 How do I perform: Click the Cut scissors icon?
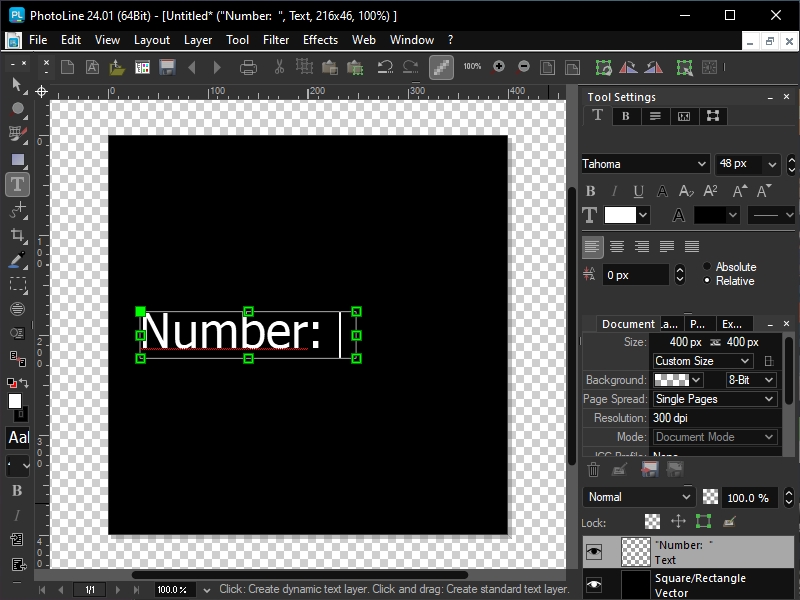coord(279,67)
